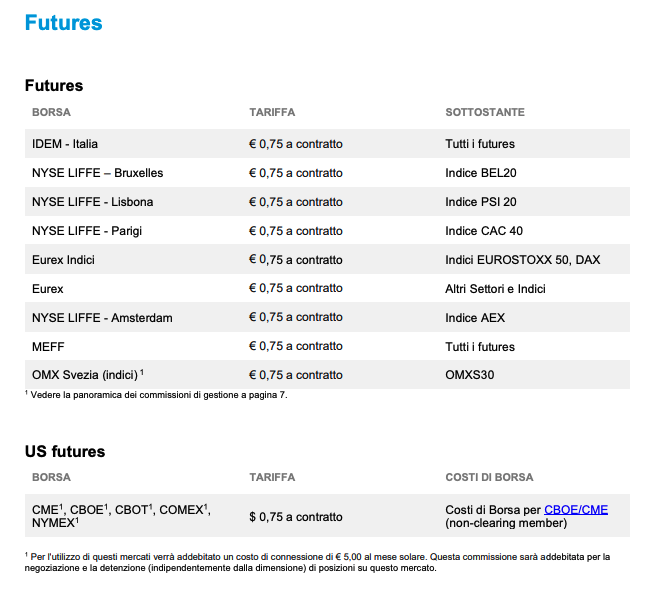Viewport: 649px width, 606px height.
Task: Select the Eurex exchange cell
Action: point(48,289)
